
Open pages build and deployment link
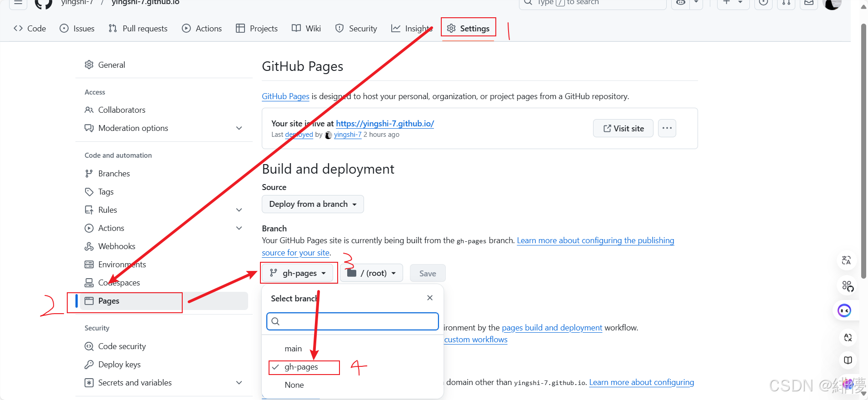(x=552, y=328)
